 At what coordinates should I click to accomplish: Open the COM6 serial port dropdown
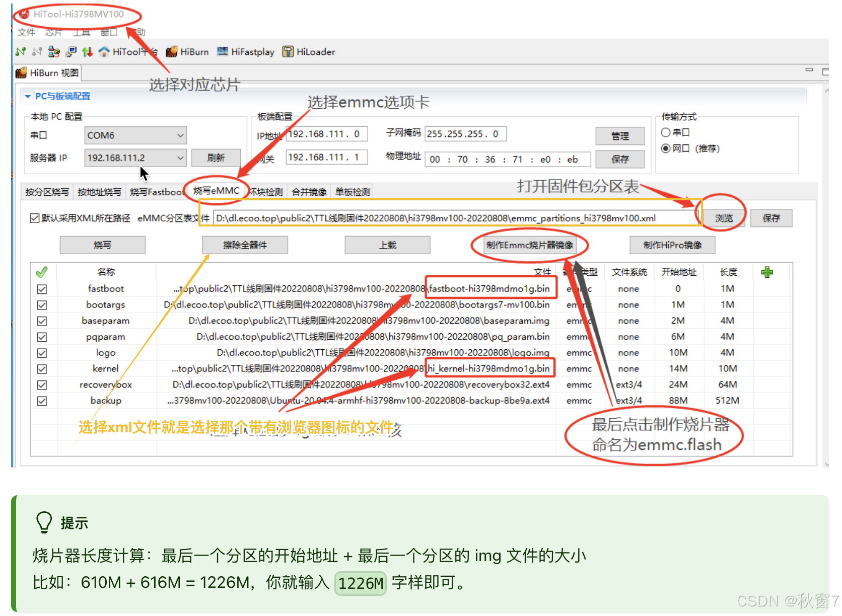135,135
